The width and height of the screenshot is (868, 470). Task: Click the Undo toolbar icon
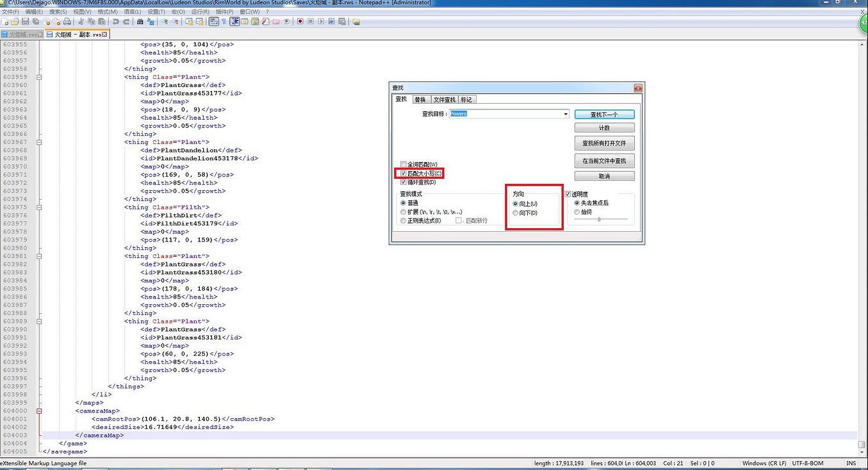click(x=116, y=22)
